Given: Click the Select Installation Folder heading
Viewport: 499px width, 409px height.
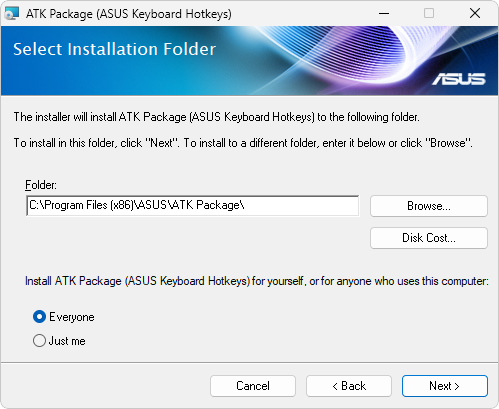Looking at the screenshot, I should click(x=115, y=49).
